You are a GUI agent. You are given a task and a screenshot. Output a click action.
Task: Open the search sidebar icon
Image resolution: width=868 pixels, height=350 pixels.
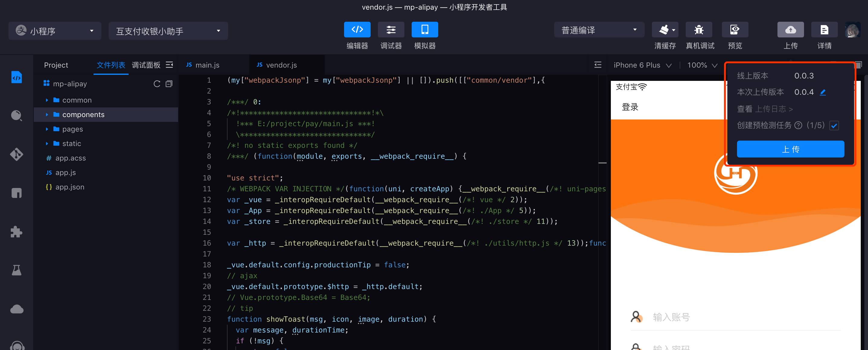click(17, 116)
